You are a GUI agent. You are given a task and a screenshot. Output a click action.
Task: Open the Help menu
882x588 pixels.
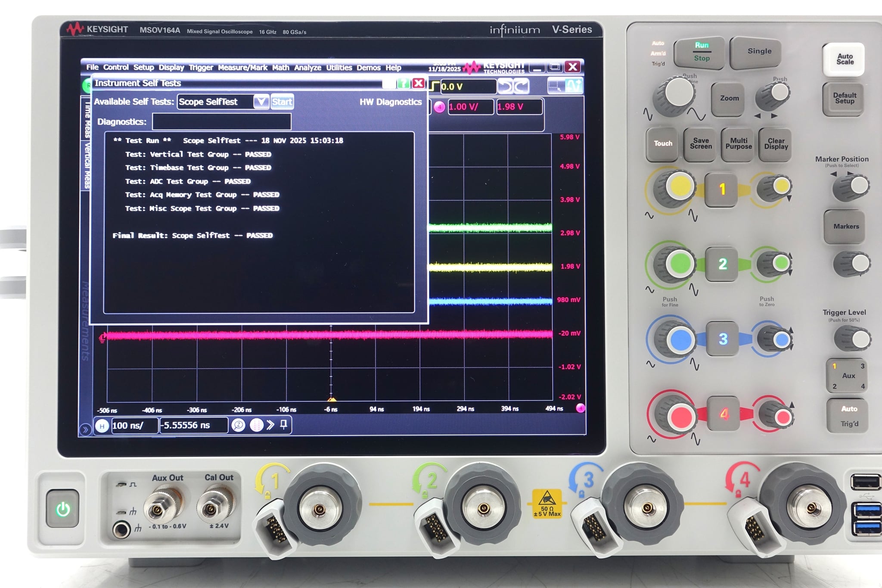393,68
